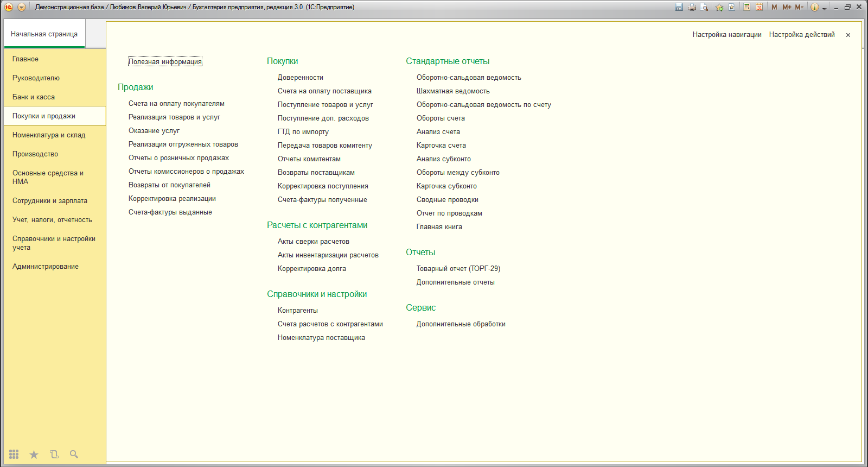The height and width of the screenshot is (467, 868).
Task: Open Отчеты комиссионеров о продажах
Action: 186,171
